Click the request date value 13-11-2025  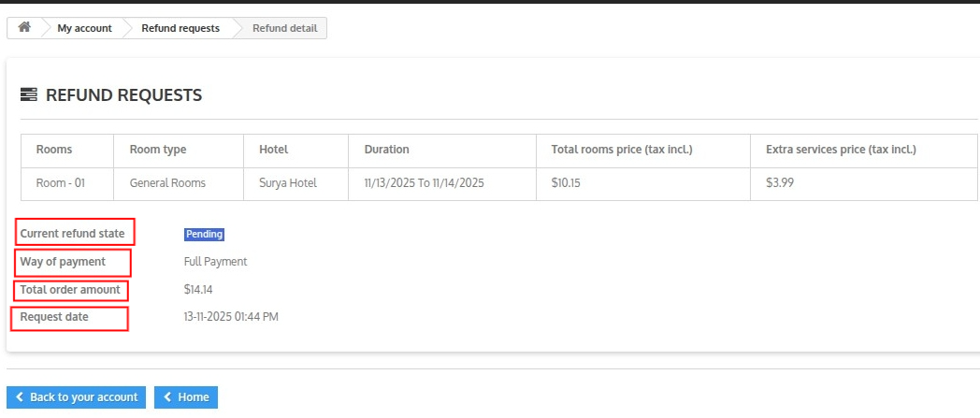[231, 317]
